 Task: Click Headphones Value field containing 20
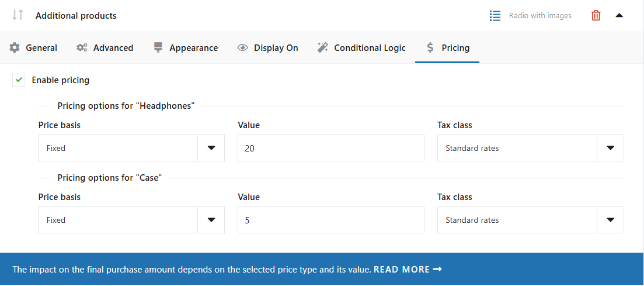pos(330,148)
